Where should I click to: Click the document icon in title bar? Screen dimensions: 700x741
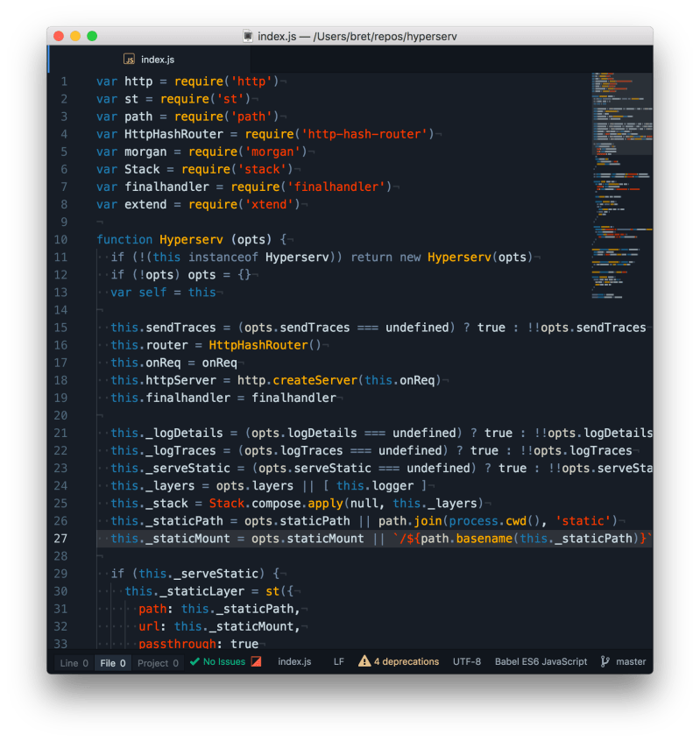[248, 37]
